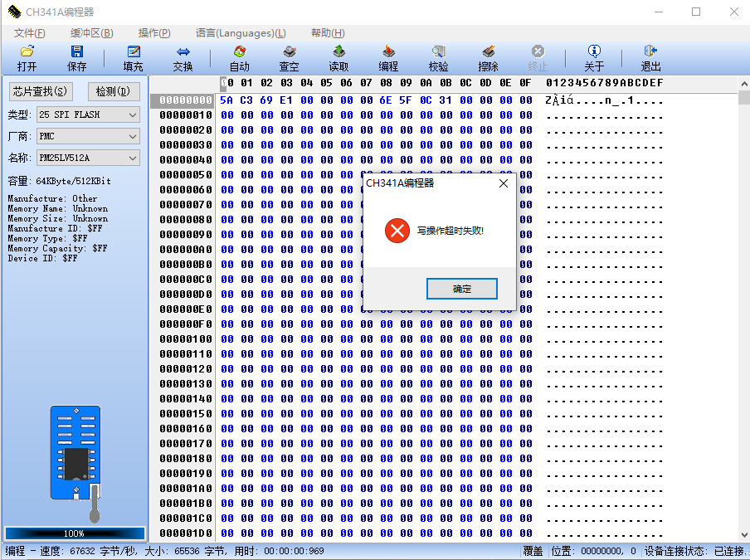Click the 编程 (Program) toolbar icon
This screenshot has height=560, width=750.
click(x=388, y=51)
